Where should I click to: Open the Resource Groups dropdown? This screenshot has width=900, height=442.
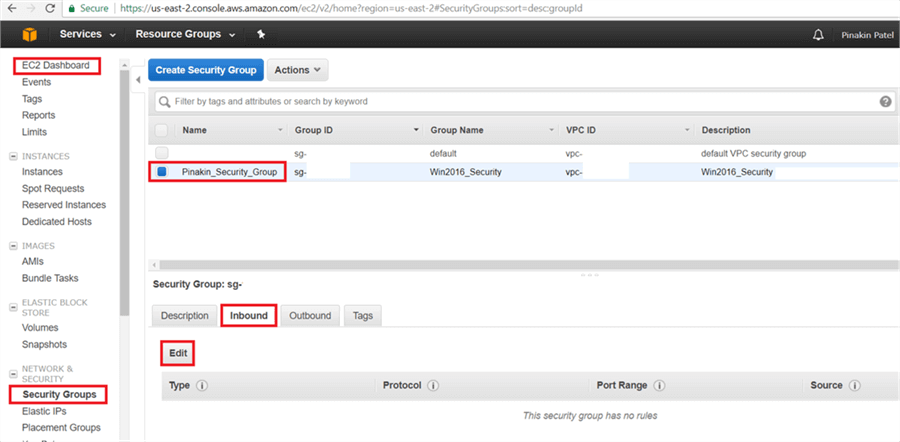[185, 34]
